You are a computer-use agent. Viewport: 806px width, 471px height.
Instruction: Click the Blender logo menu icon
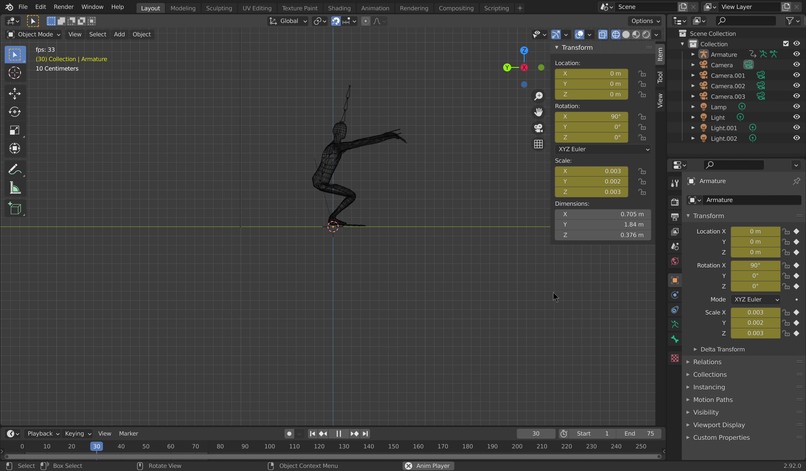click(9, 7)
